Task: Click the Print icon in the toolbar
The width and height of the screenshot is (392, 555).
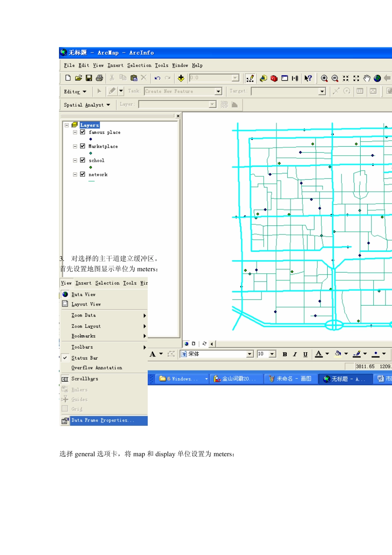Action: pos(99,78)
